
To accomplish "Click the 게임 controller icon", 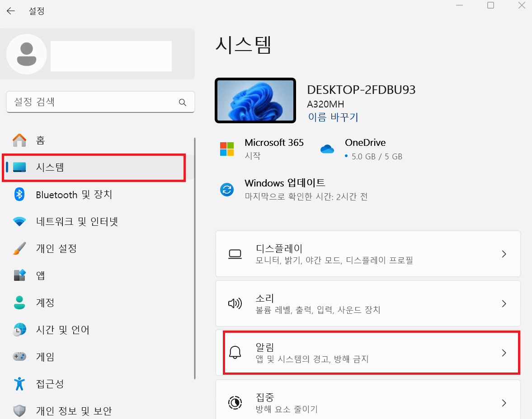I will [x=19, y=357].
